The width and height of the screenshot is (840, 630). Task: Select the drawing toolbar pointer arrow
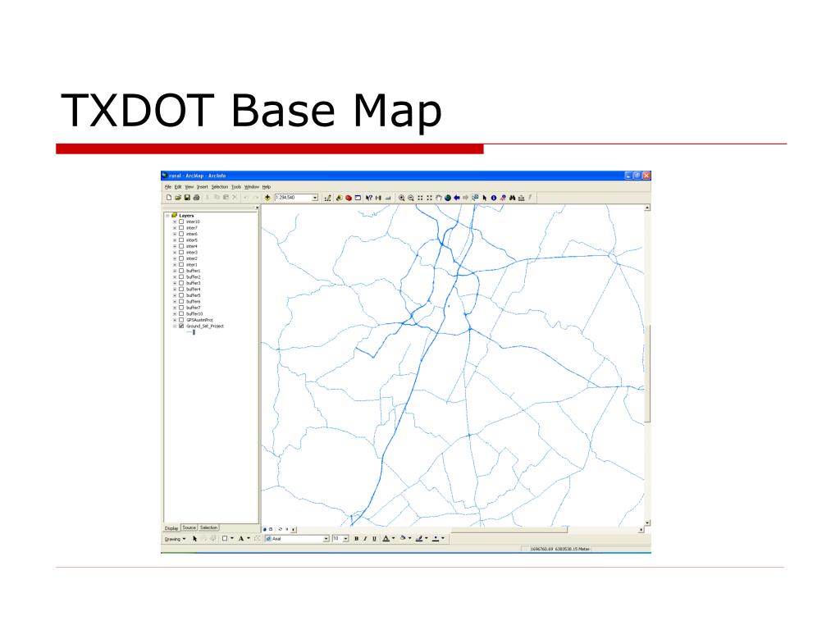(195, 538)
